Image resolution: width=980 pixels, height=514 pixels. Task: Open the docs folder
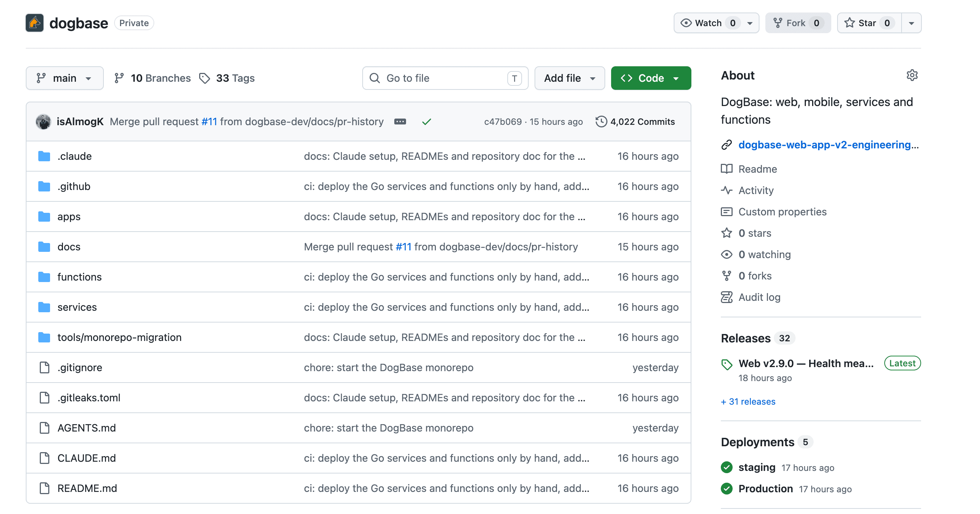69,247
